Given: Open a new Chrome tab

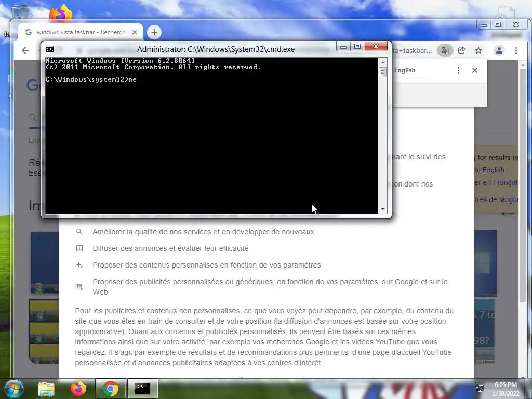Looking at the screenshot, I should [x=154, y=32].
